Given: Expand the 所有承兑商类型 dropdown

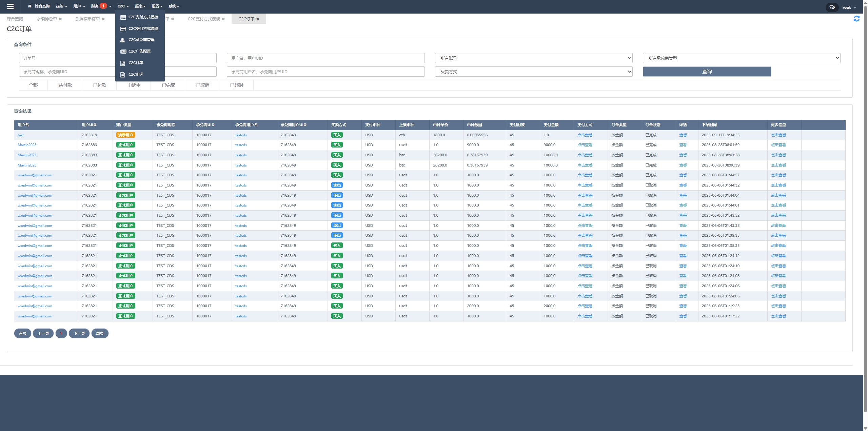Looking at the screenshot, I should 741,58.
